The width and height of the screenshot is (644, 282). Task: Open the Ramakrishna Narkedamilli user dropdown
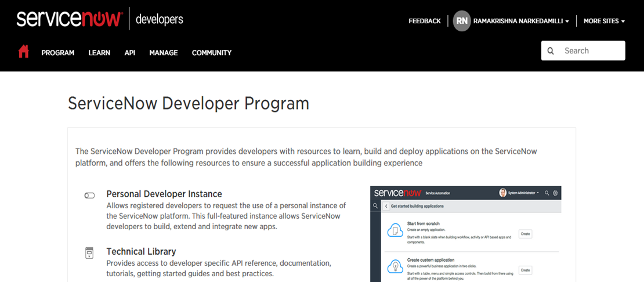tap(521, 21)
